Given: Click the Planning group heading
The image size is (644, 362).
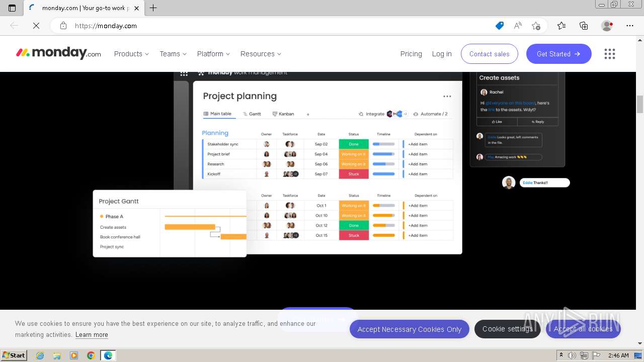Looking at the screenshot, I should coord(215,133).
